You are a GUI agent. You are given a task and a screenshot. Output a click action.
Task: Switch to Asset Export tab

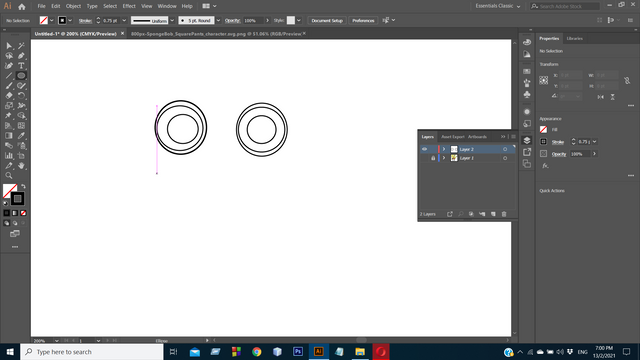[453, 137]
